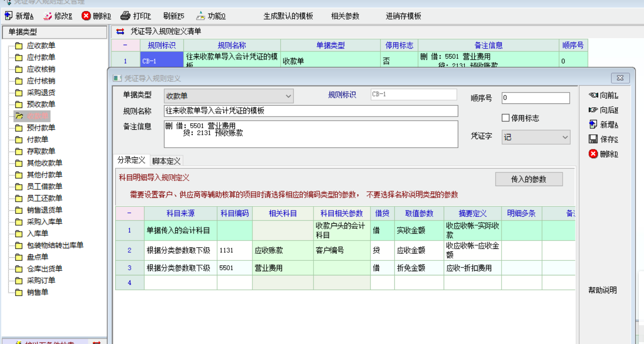Viewport: 644px width, 344px height.
Task: Open the 功能 function toolbar icon
Action: pos(201,16)
